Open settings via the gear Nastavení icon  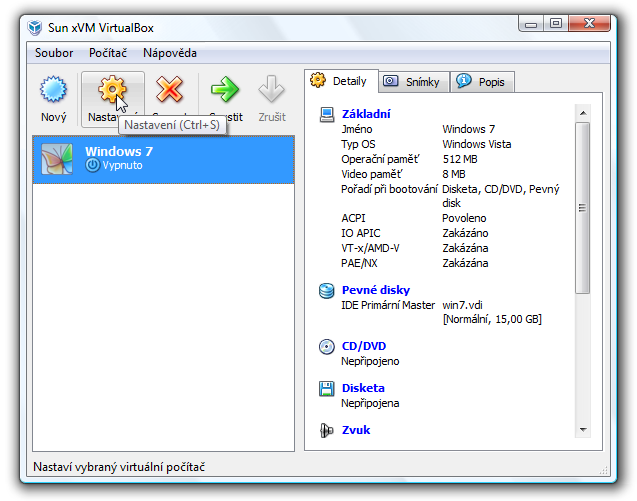click(113, 89)
